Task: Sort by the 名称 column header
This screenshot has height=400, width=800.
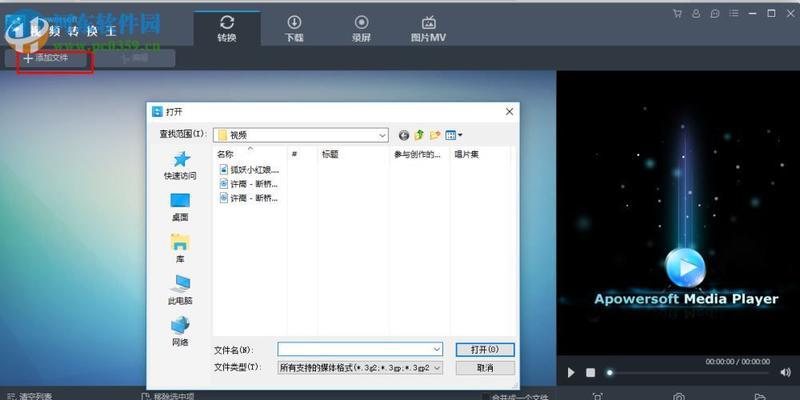Action: pos(250,154)
